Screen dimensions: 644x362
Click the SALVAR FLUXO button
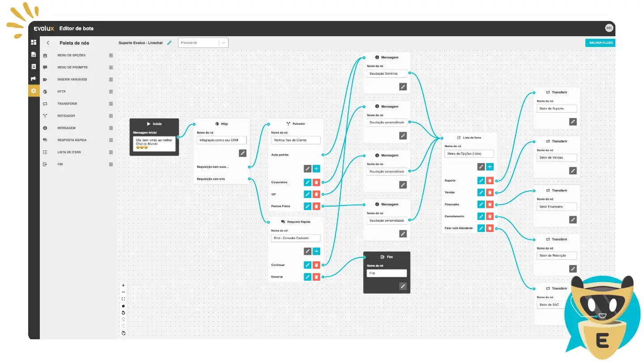(600, 43)
